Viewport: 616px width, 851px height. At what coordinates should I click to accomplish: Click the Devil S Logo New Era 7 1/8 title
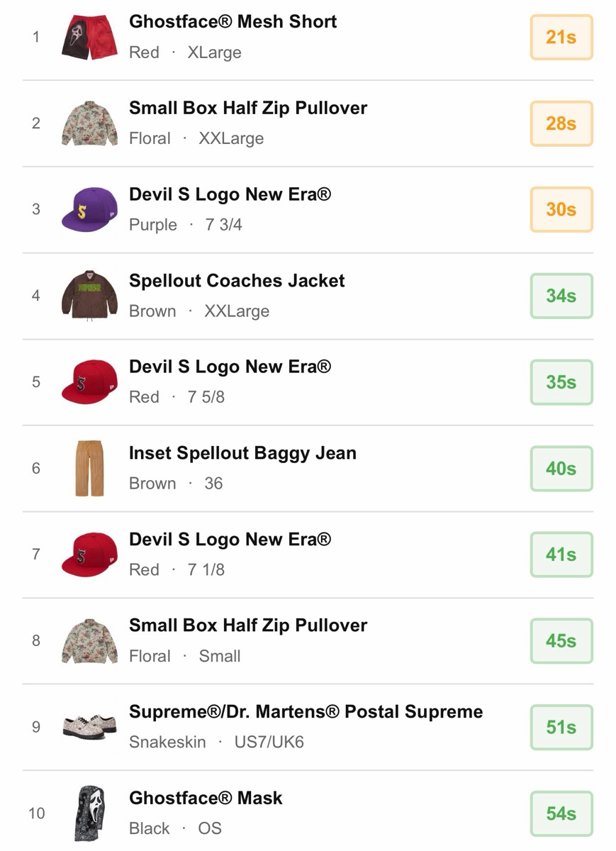coord(230,540)
